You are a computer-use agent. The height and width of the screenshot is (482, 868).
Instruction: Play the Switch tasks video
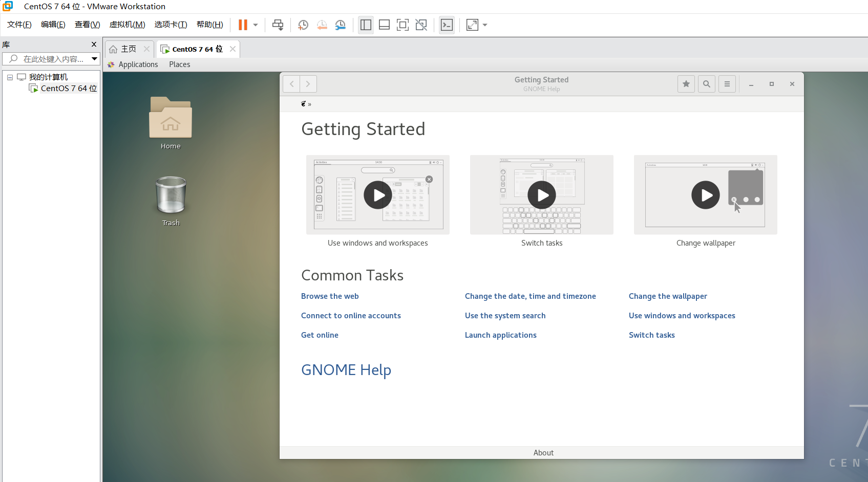542,195
